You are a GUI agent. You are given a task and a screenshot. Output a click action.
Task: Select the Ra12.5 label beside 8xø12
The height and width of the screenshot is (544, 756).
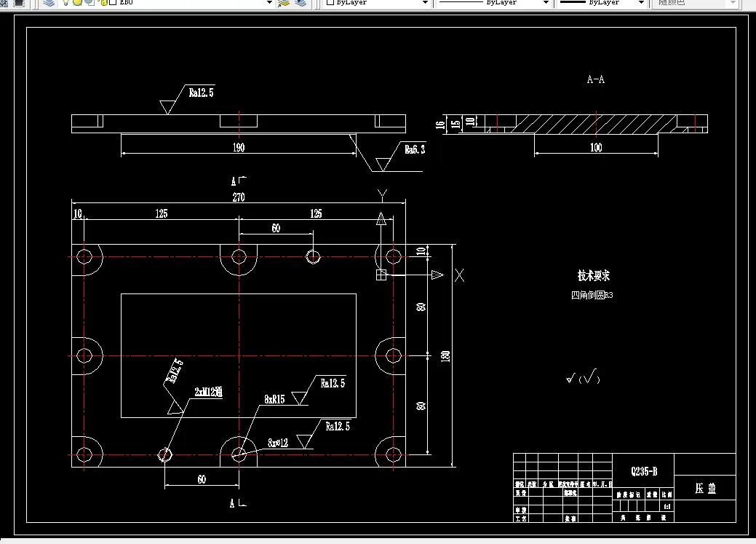click(338, 426)
